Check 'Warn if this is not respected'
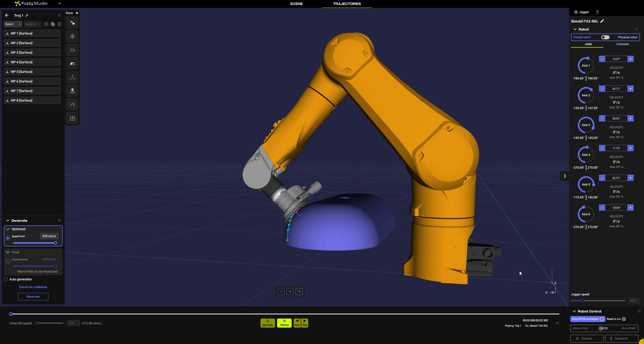Image resolution: width=644 pixels, height=344 pixels. pyautogui.click(x=14, y=272)
